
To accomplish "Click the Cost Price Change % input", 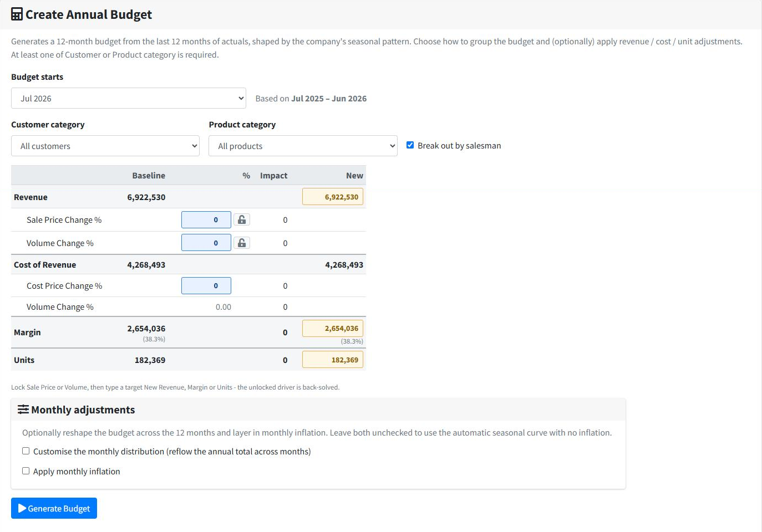I will coord(206,285).
